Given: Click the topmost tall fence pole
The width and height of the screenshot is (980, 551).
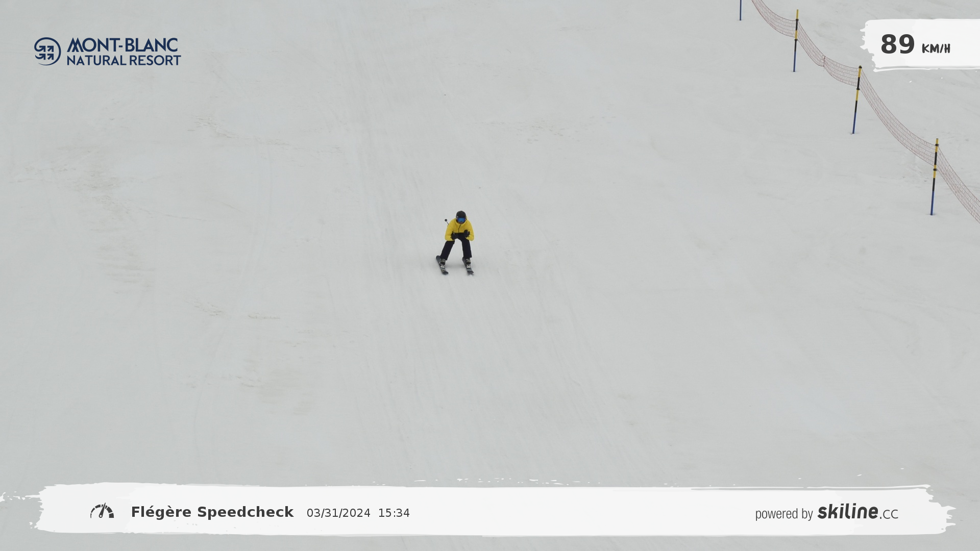Looking at the screenshot, I should [x=795, y=41].
